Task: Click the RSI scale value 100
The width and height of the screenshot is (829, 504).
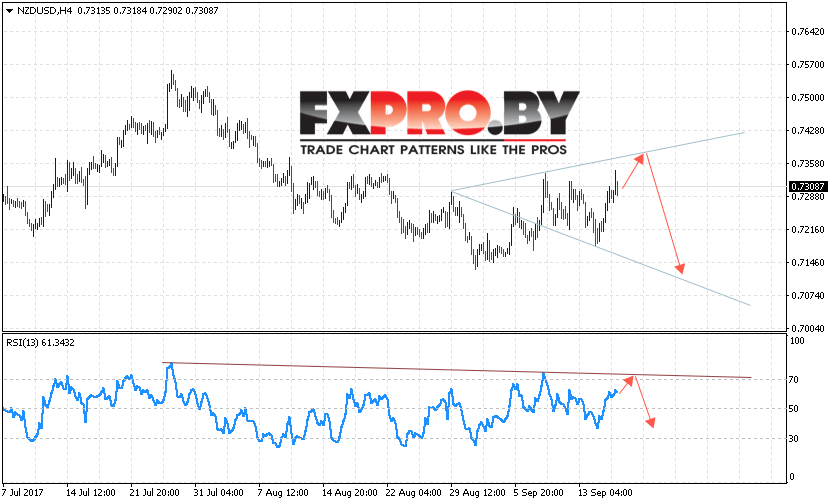Action: click(797, 341)
